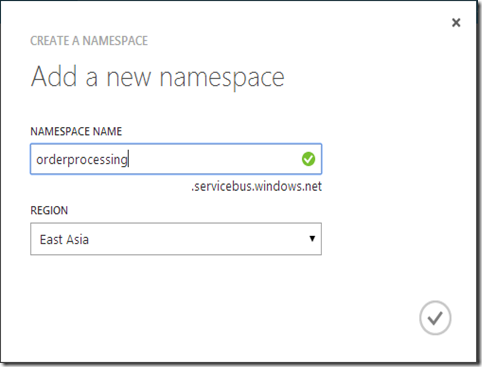This screenshot has height=367, width=482.
Task: Click the CREATE A NAMESPACE title text
Action: click(x=89, y=41)
